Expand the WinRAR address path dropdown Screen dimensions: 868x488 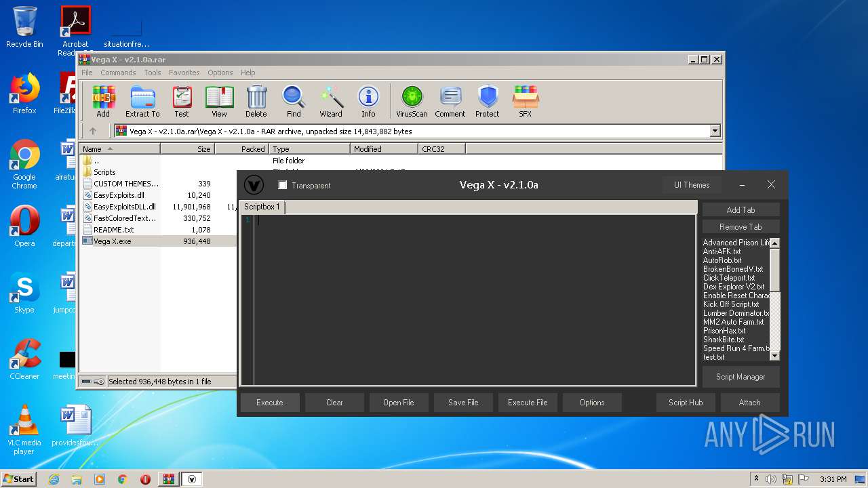coord(715,131)
